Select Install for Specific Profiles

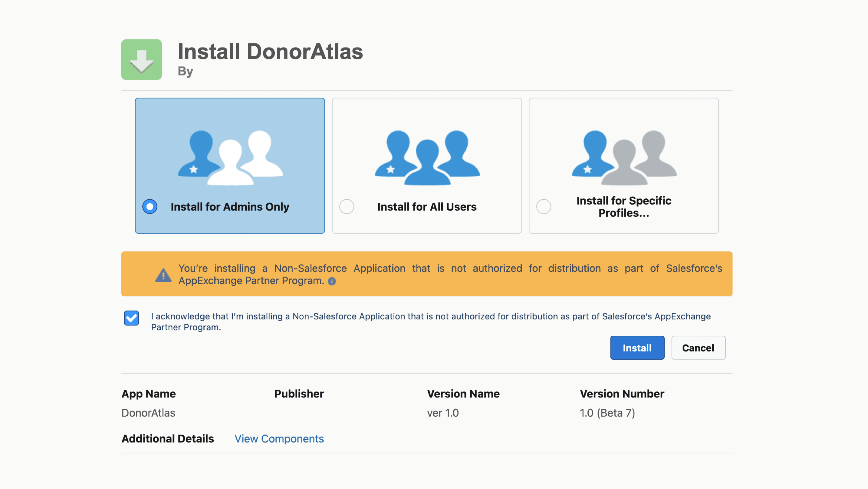[544, 206]
